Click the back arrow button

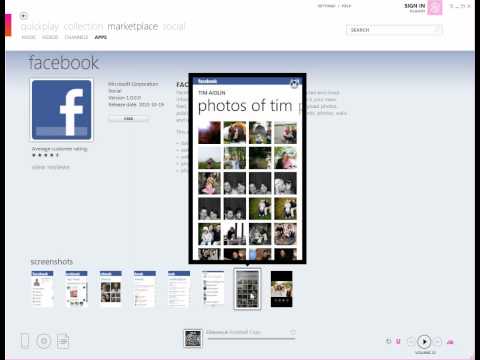click(x=23, y=16)
